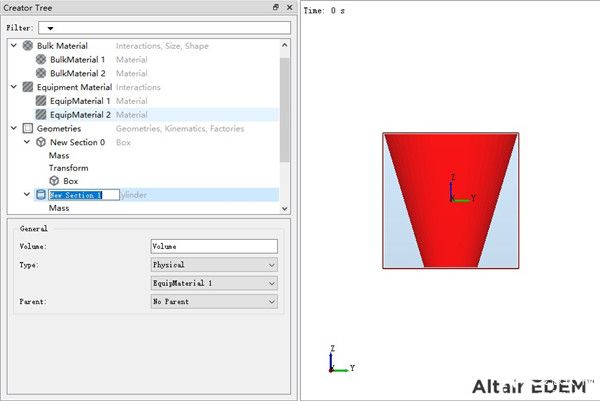Viewport: 600px width, 401px height.
Task: Click the EquipMaterial 1 icon
Action: 41,101
